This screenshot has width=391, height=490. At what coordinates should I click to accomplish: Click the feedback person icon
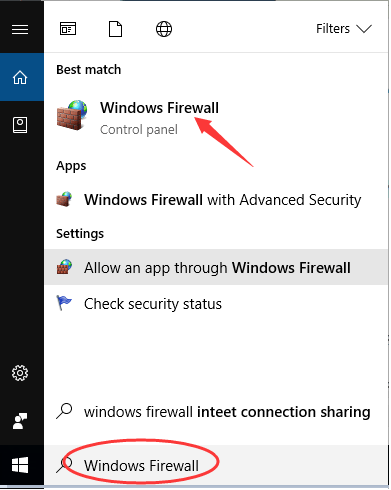click(20, 421)
